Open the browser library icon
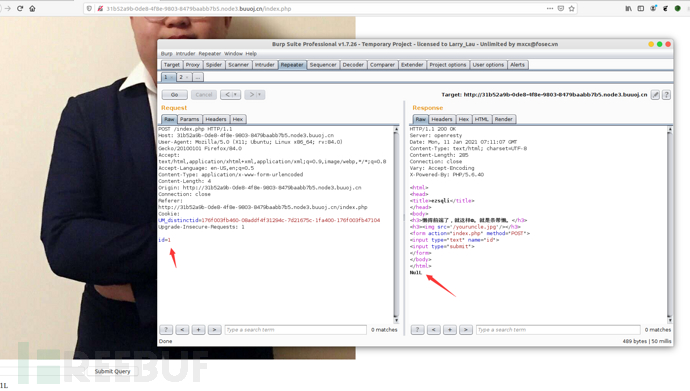 tap(628, 8)
